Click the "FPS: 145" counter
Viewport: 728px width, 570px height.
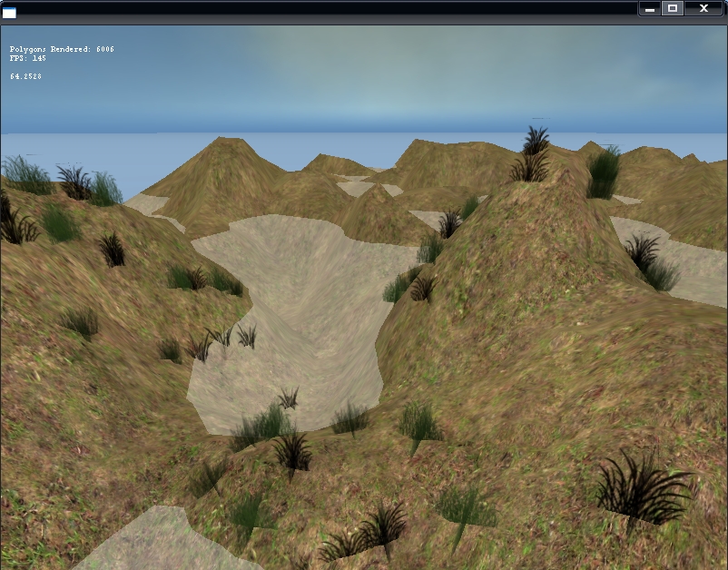pos(28,58)
